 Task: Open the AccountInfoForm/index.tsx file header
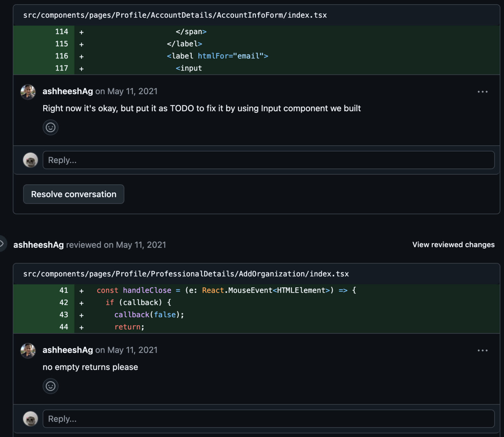175,15
